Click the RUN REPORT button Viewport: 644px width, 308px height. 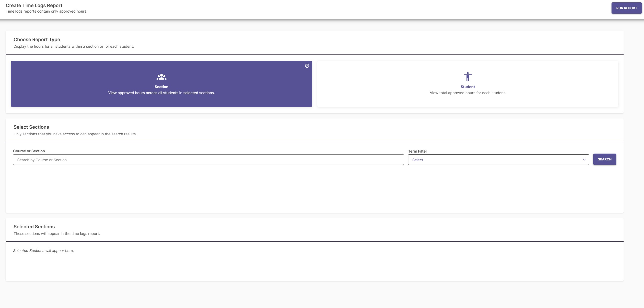pos(626,8)
